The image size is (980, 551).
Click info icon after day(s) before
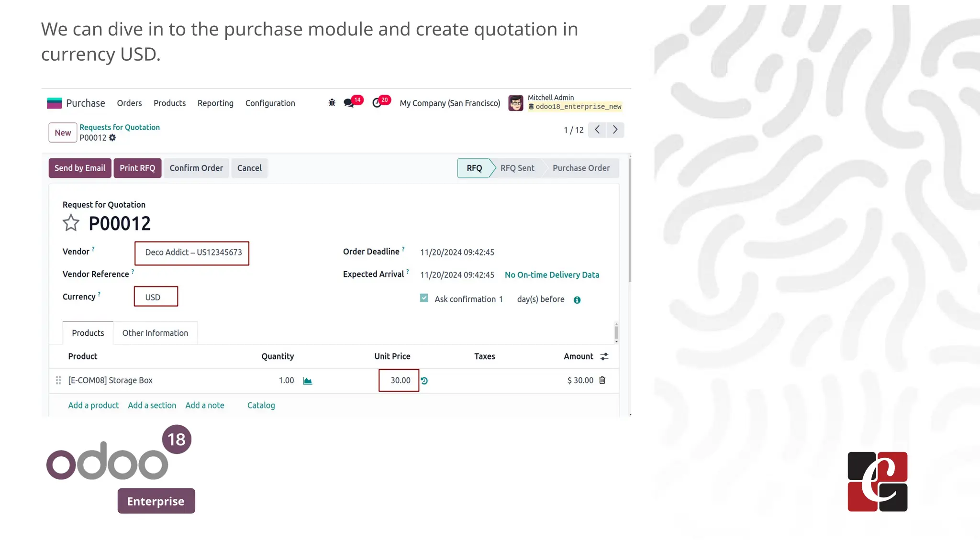[x=577, y=300]
